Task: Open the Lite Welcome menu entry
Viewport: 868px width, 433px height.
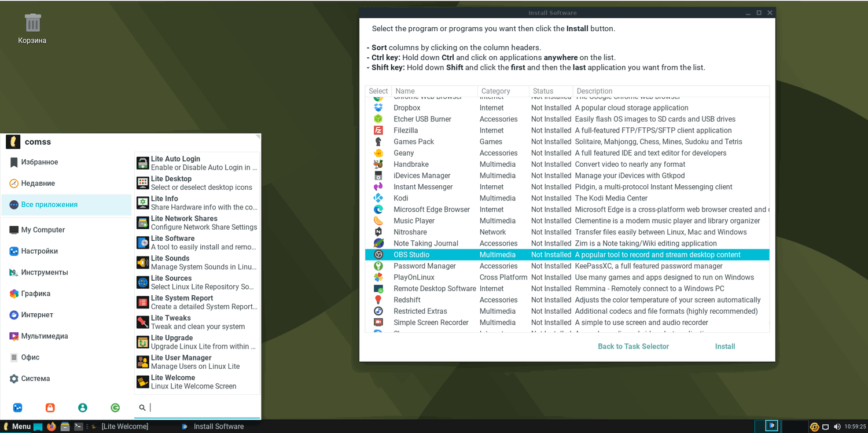Action: 197,381
